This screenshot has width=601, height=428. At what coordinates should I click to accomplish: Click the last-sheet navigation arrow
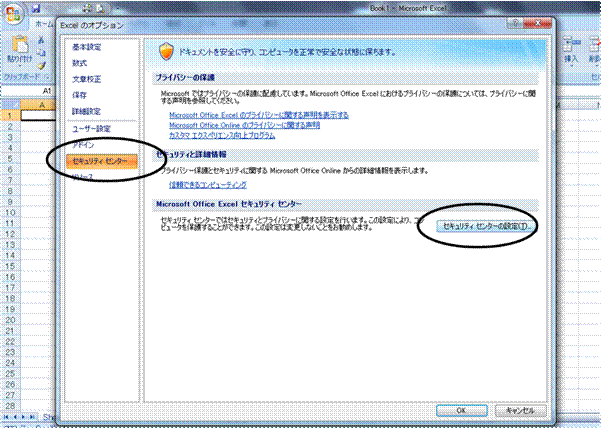click(33, 417)
